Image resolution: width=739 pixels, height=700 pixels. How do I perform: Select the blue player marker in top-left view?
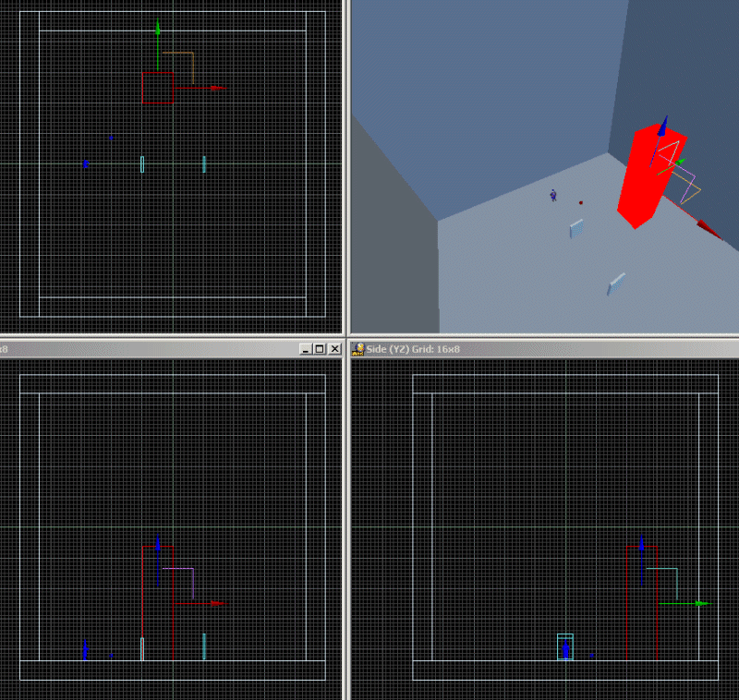86,164
